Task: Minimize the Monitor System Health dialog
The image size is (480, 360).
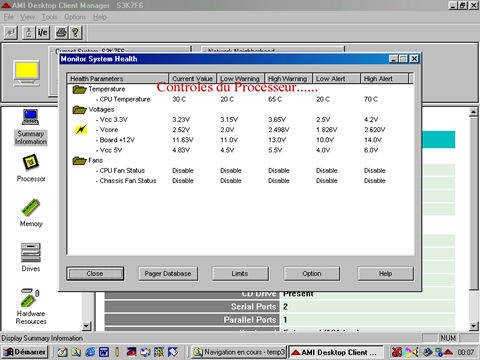Action: [394, 59]
